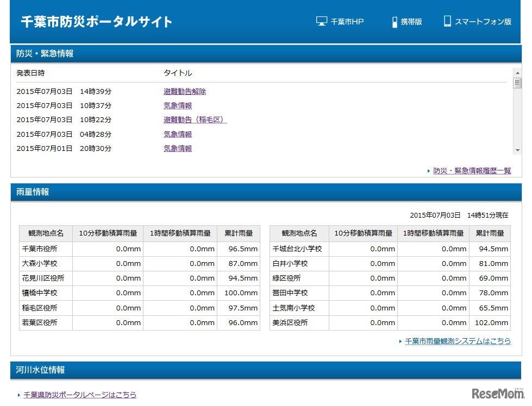Open the 千葉県防災ポータルページはこちら link
The height and width of the screenshot is (406, 532).
click(x=79, y=395)
